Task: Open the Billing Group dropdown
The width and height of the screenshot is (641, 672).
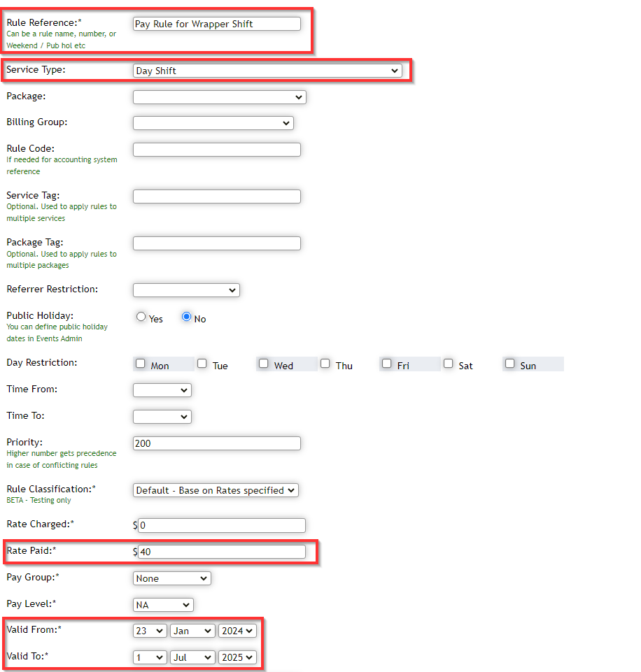Action: [x=213, y=122]
